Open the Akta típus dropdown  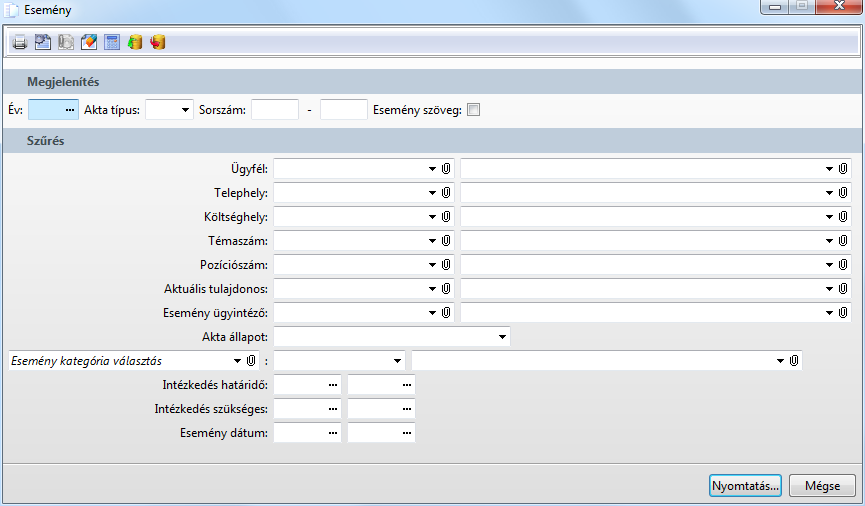tap(185, 110)
